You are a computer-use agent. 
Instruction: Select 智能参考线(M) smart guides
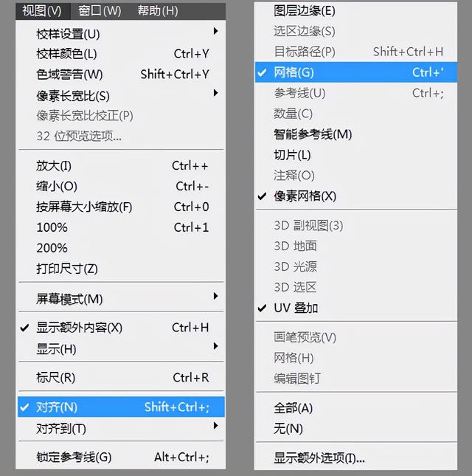point(355,134)
